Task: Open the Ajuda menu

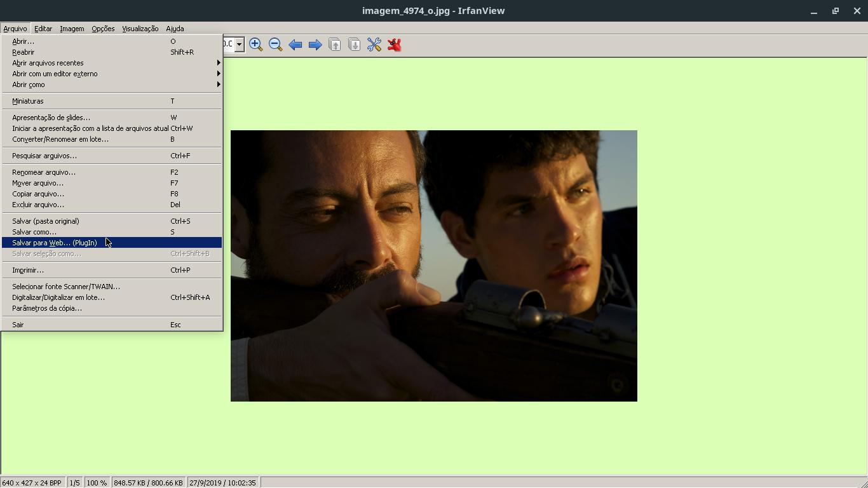Action: click(x=175, y=29)
